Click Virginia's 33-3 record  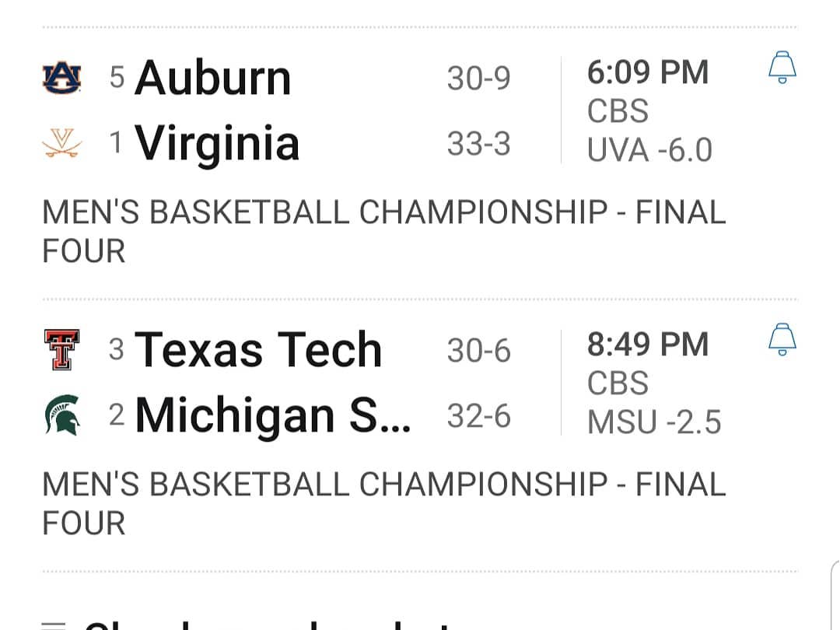(478, 144)
